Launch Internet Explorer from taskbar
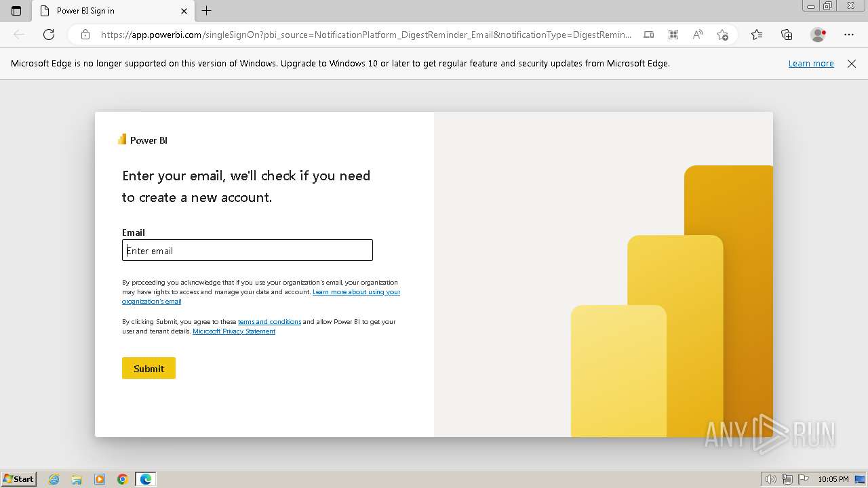The width and height of the screenshot is (868, 488). pyautogui.click(x=54, y=479)
